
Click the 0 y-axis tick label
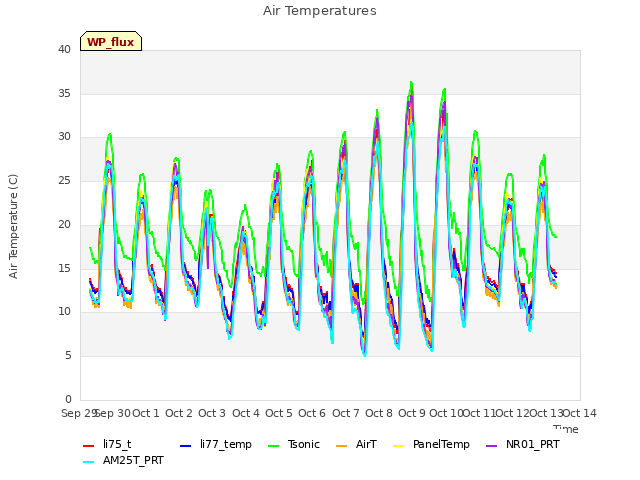pos(68,399)
